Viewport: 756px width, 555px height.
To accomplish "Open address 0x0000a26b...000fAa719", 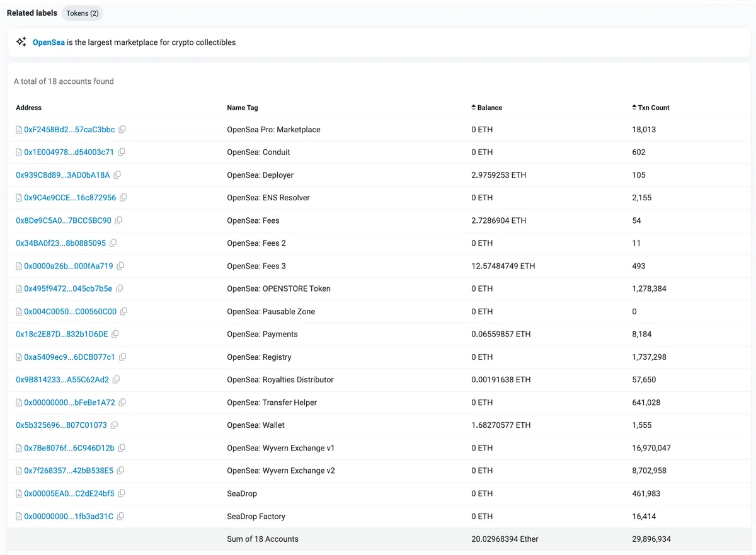I will click(69, 266).
